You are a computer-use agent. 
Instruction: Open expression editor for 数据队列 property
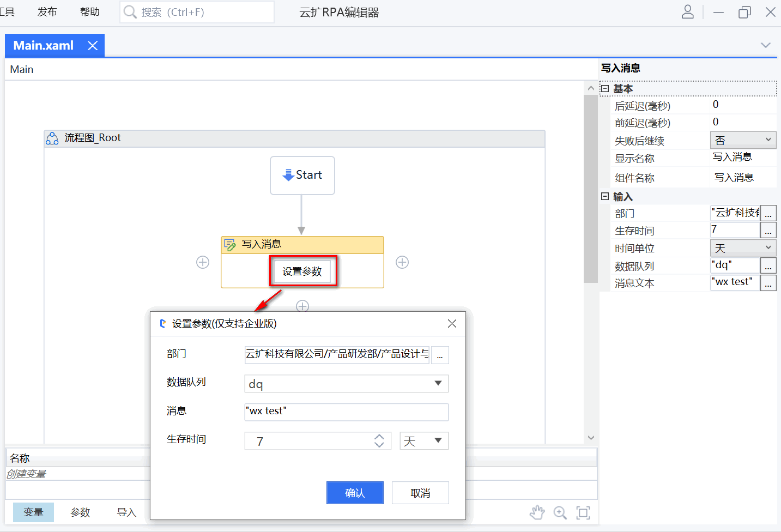768,266
